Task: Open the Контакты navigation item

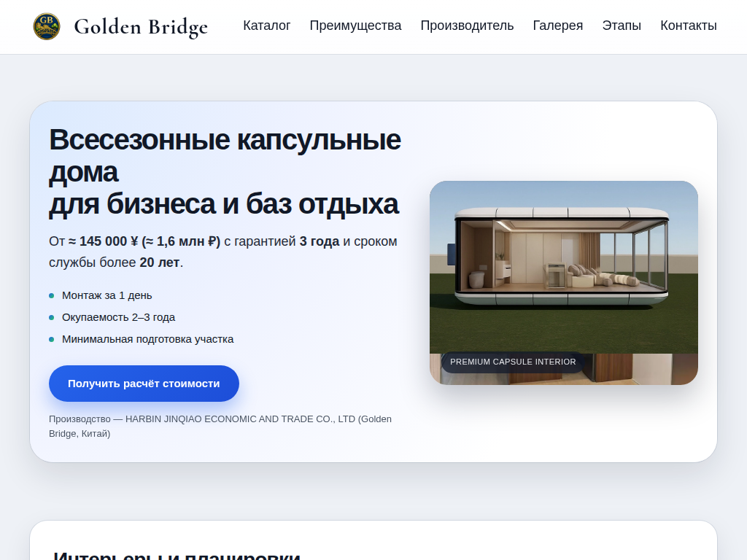Action: point(688,26)
